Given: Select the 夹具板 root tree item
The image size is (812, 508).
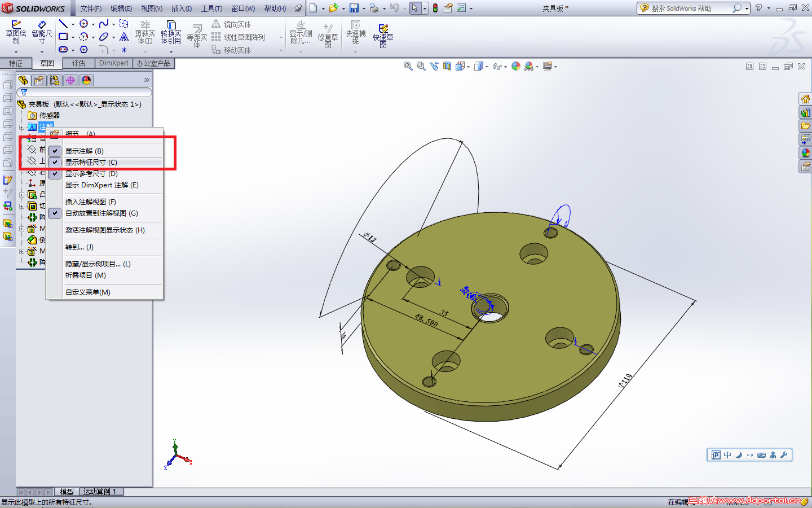Looking at the screenshot, I should point(85,104).
